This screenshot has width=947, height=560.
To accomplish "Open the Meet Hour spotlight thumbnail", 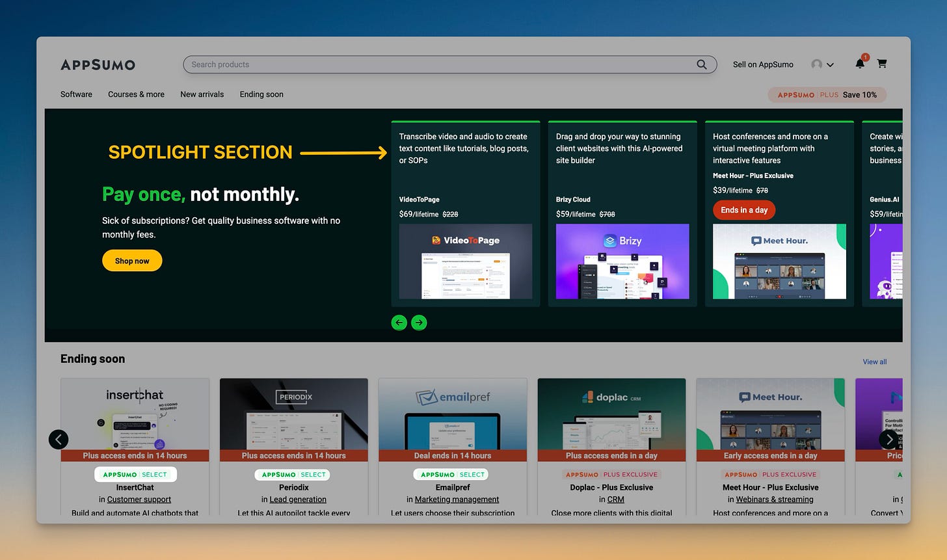I will click(x=779, y=261).
